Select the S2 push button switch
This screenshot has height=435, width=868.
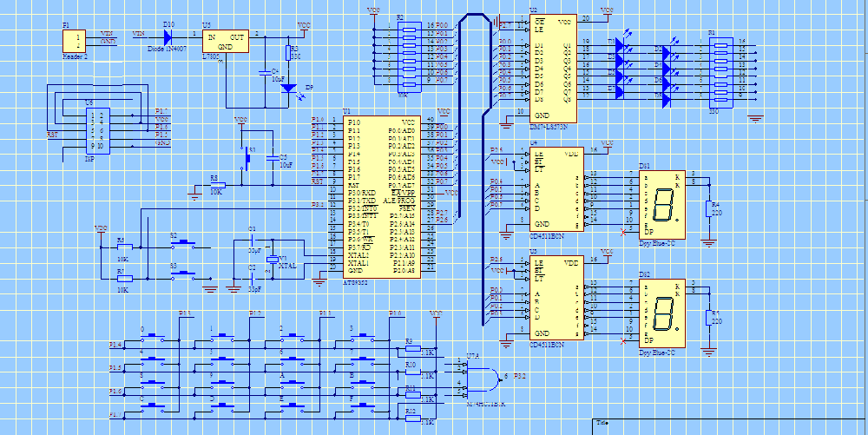click(184, 247)
